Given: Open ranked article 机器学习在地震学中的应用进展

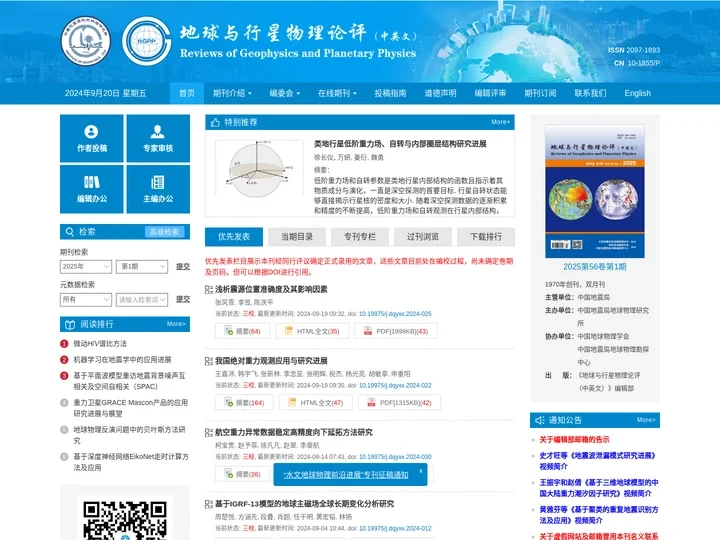Looking at the screenshot, I should 122,360.
